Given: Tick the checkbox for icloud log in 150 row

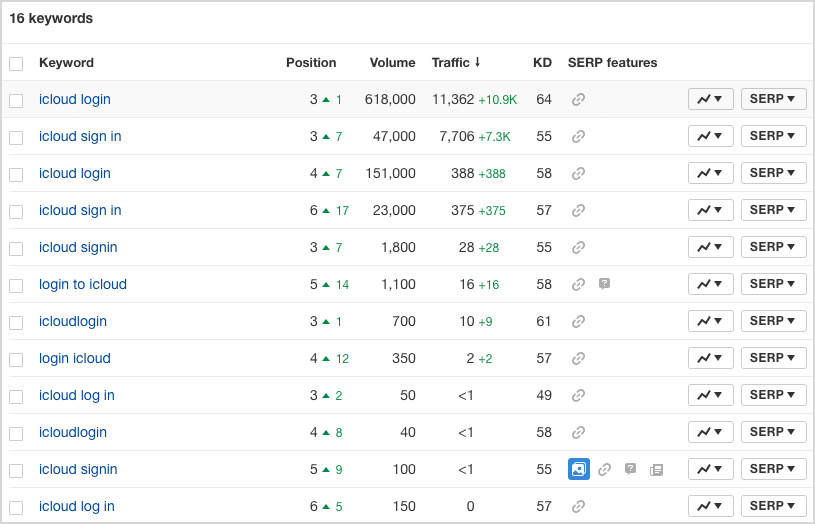Looking at the screenshot, I should tap(16, 507).
